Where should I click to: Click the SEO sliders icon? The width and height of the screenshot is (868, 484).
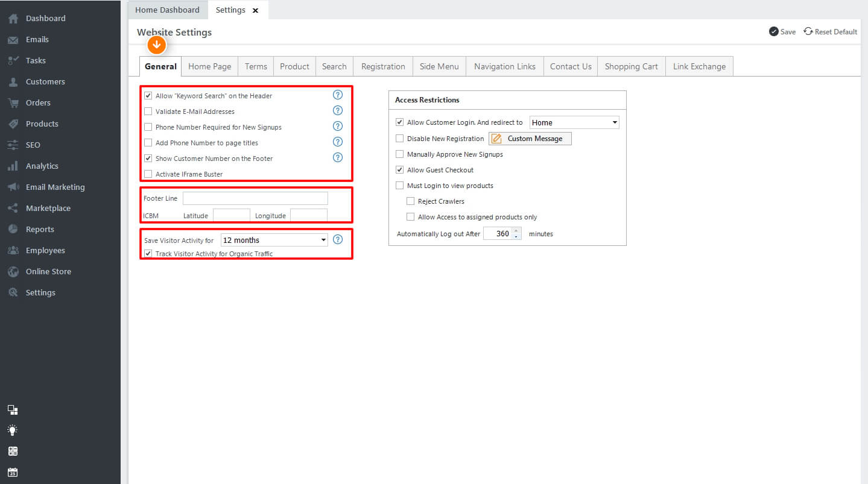(13, 145)
